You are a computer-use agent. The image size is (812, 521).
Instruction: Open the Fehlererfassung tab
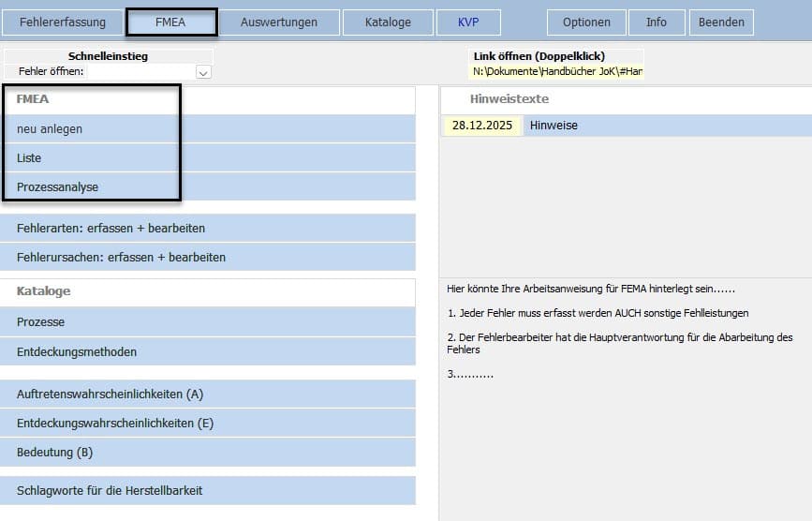click(63, 22)
